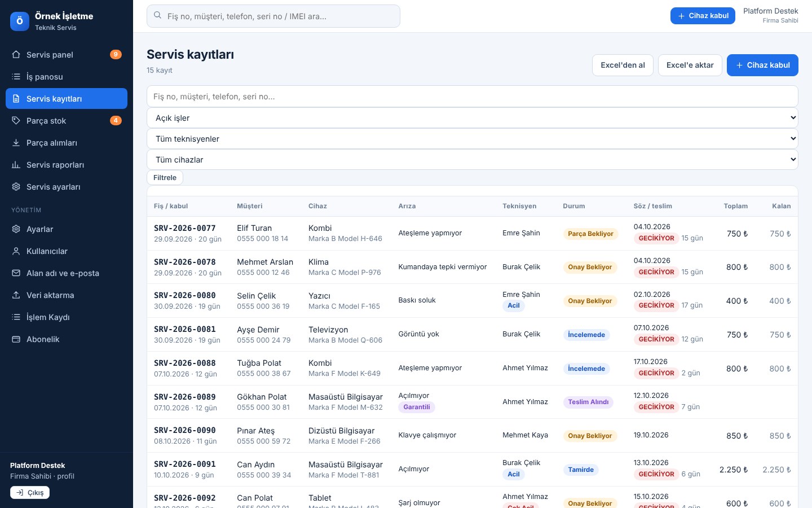812x508 pixels.
Task: Click the Excel'den al button
Action: point(623,65)
